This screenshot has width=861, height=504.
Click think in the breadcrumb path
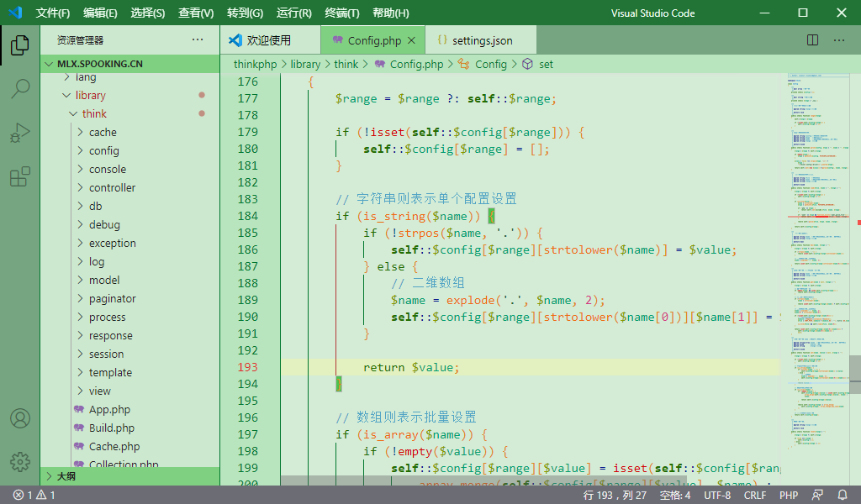tap(346, 64)
